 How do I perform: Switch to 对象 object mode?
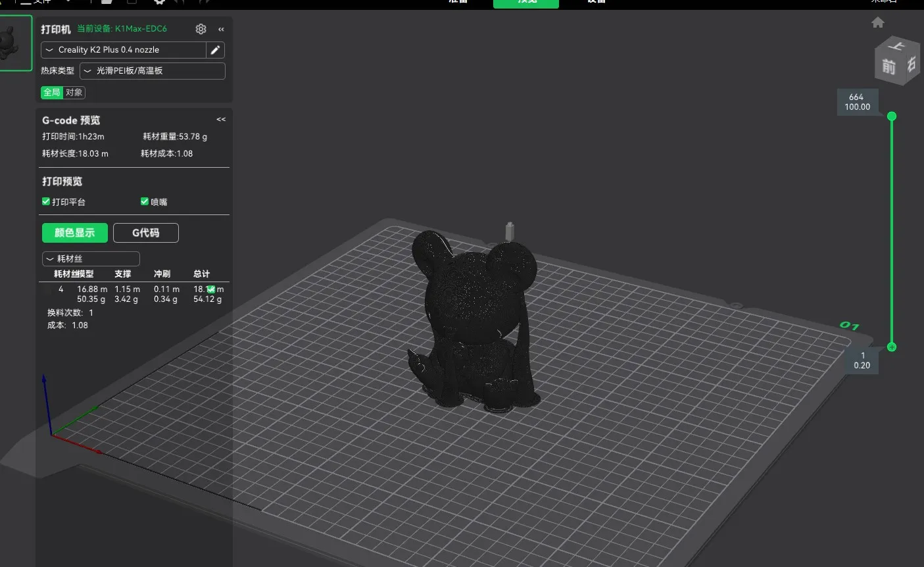click(x=74, y=93)
